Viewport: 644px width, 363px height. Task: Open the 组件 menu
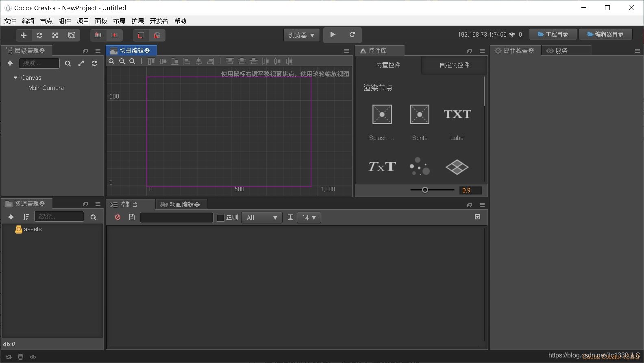[x=65, y=21]
